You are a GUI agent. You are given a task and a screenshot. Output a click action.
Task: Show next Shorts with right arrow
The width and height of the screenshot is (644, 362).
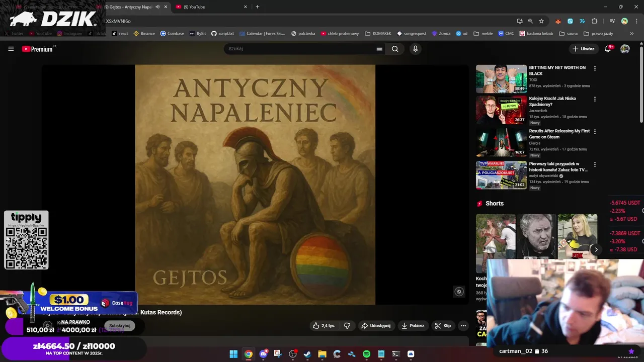596,249
